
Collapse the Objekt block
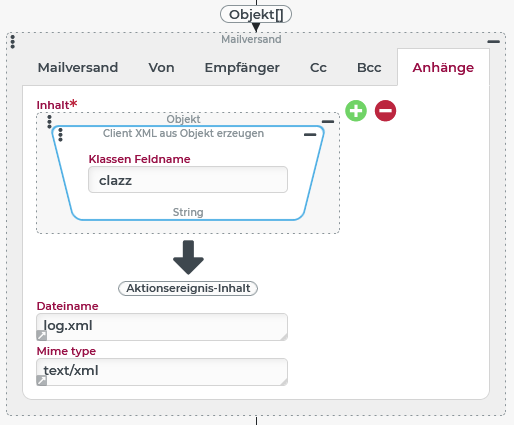click(328, 122)
